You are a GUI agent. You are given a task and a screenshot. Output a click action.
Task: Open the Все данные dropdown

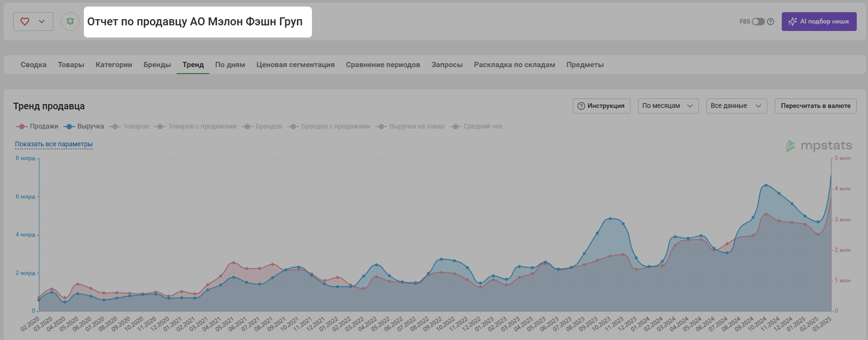[736, 106]
